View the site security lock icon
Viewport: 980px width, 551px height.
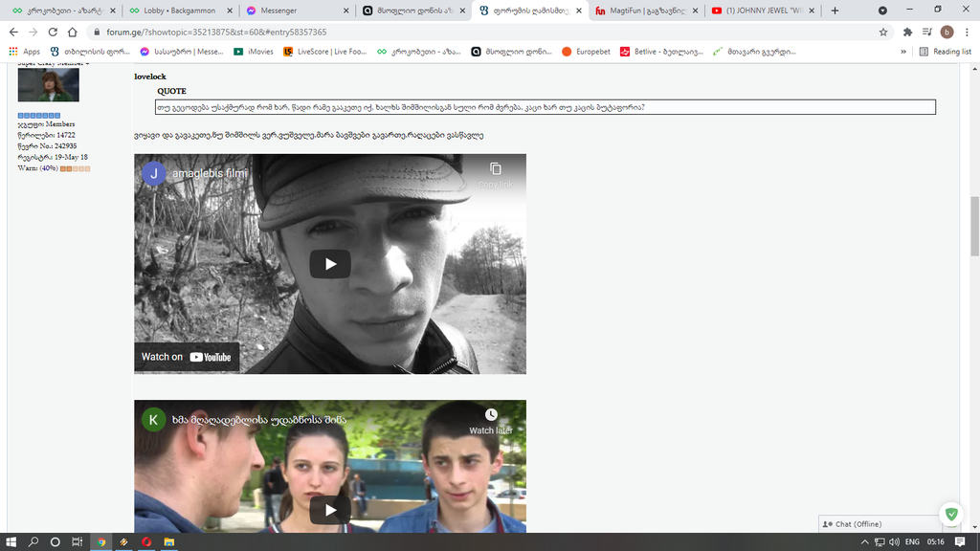97,32
